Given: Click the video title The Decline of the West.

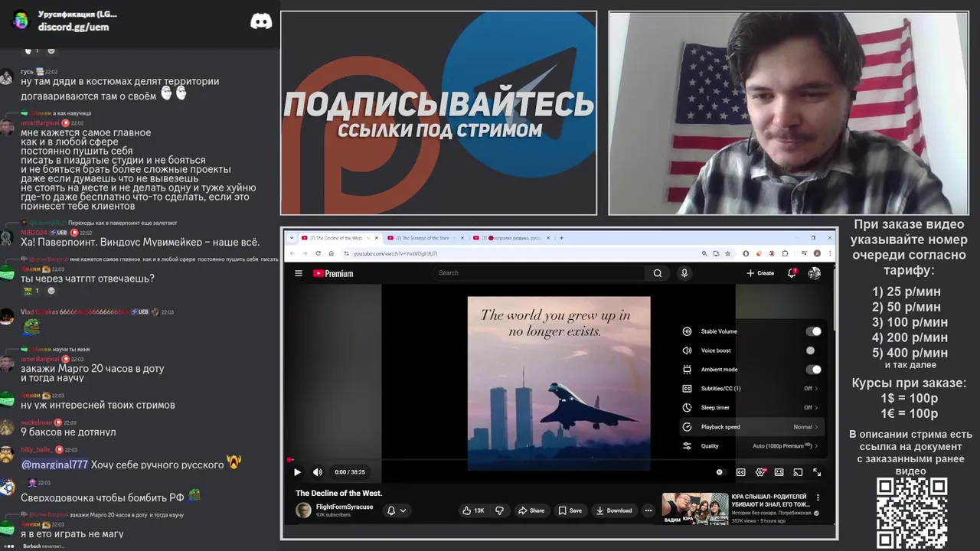Looking at the screenshot, I should point(339,494).
